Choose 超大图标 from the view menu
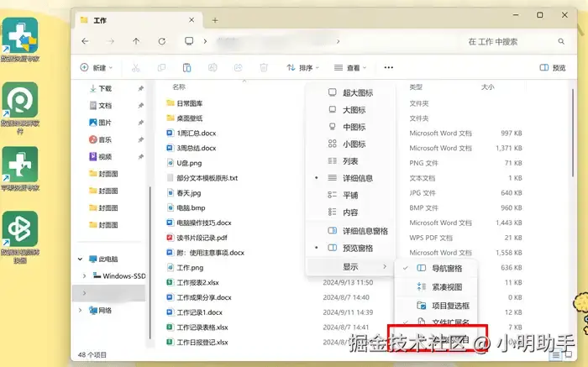The width and height of the screenshot is (588, 367). pyautogui.click(x=350, y=93)
